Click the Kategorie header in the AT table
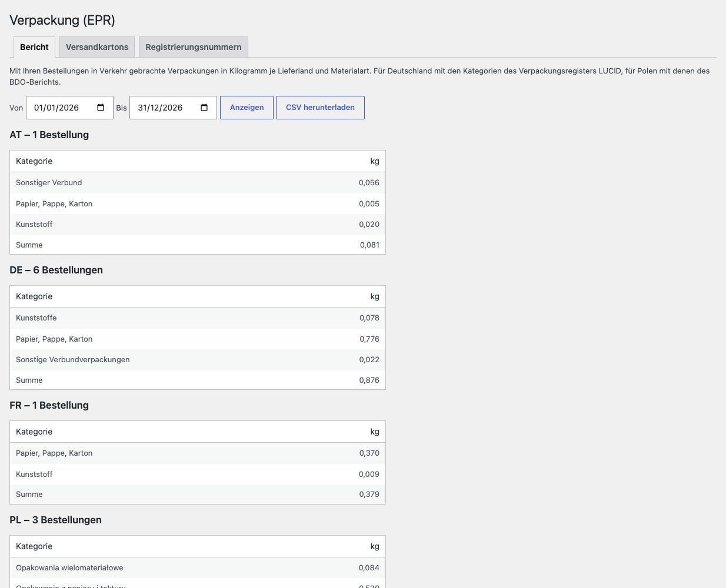 coord(34,161)
